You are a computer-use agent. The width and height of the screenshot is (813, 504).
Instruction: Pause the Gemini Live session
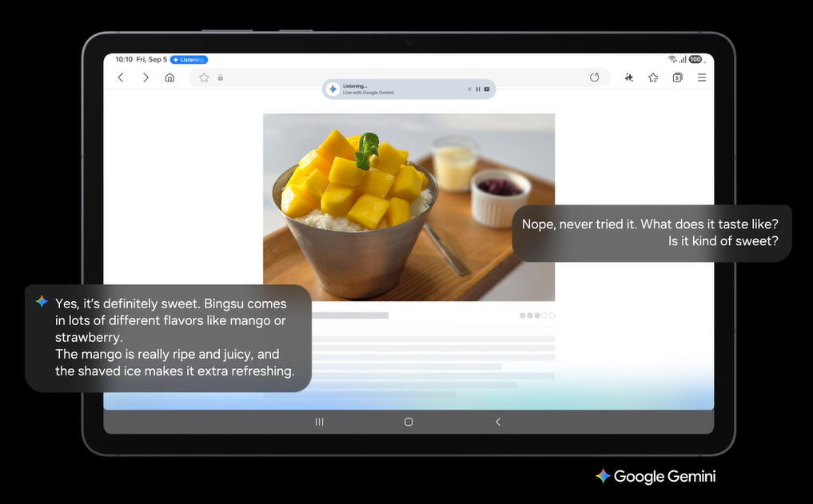478,89
